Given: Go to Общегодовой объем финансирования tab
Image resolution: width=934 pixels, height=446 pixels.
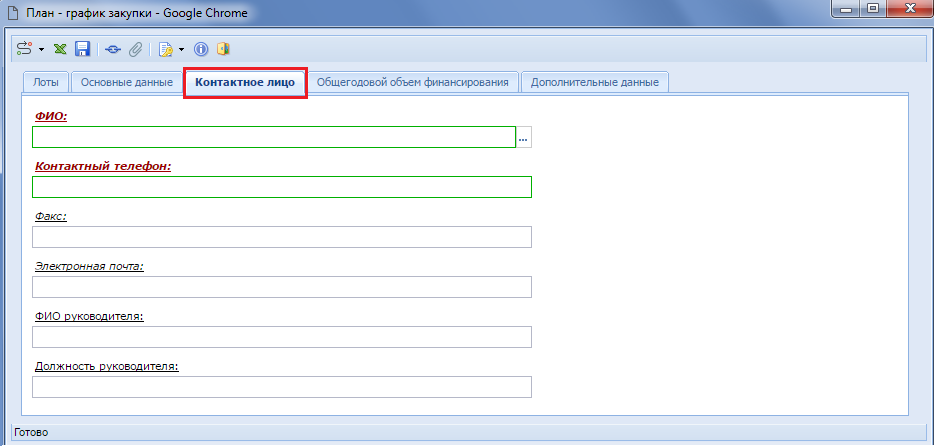Looking at the screenshot, I should click(x=414, y=82).
